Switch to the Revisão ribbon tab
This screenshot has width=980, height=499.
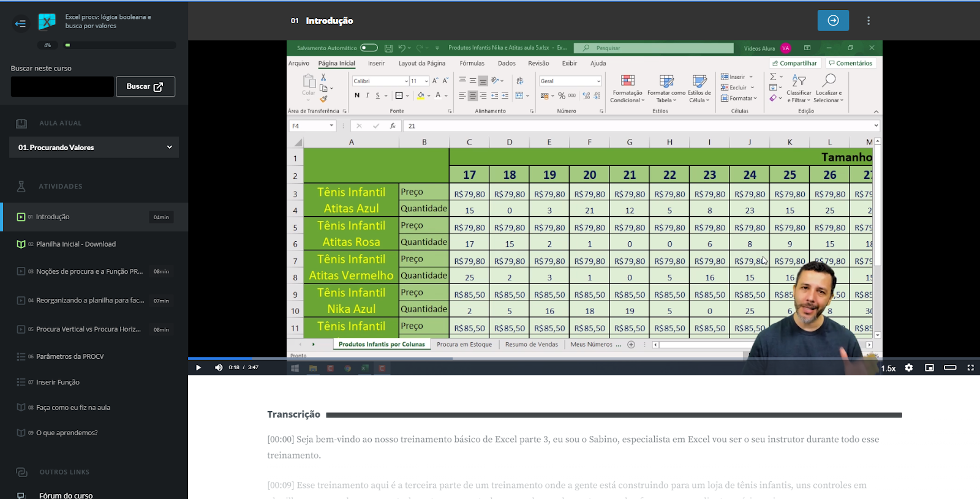point(538,63)
